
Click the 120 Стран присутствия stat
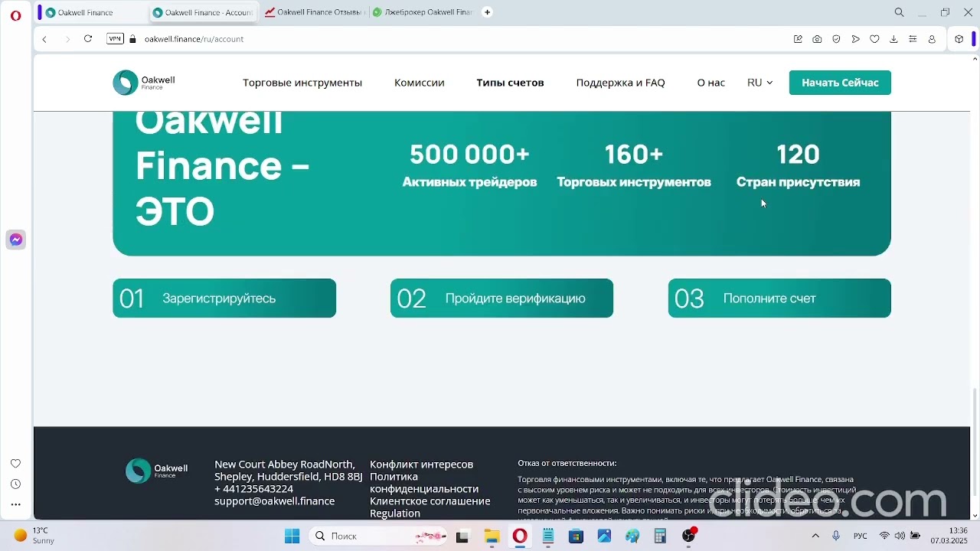point(798,165)
